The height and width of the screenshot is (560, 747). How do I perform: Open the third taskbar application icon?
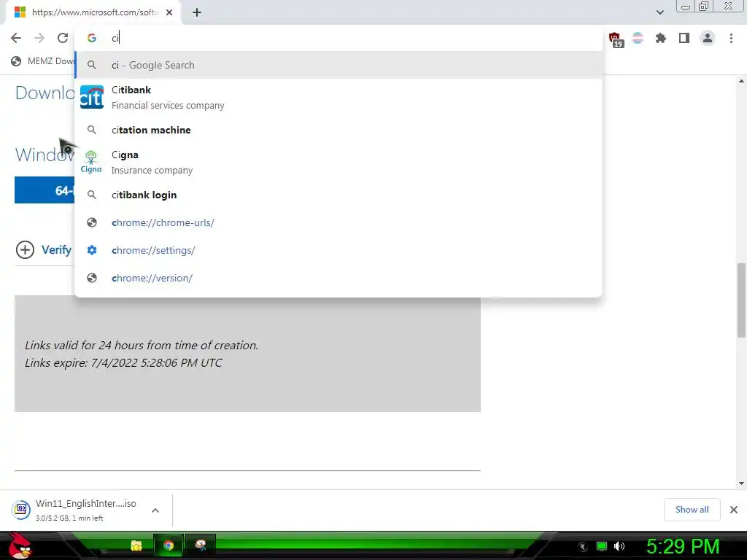pyautogui.click(x=201, y=545)
